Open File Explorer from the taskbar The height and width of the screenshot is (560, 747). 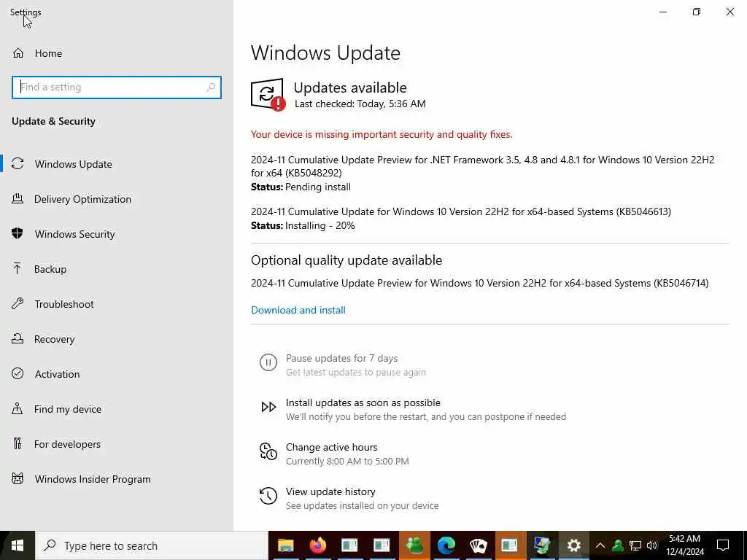pos(286,545)
